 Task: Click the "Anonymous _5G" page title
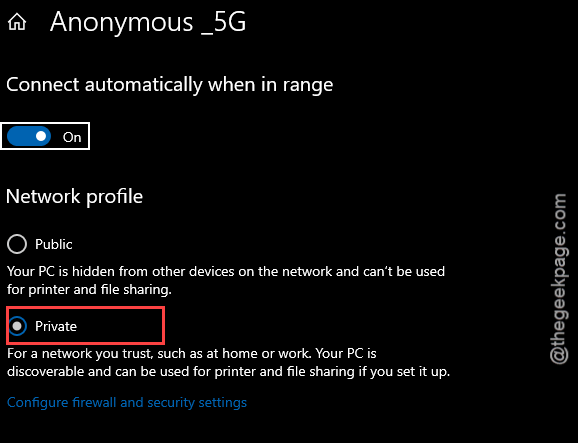(x=148, y=22)
